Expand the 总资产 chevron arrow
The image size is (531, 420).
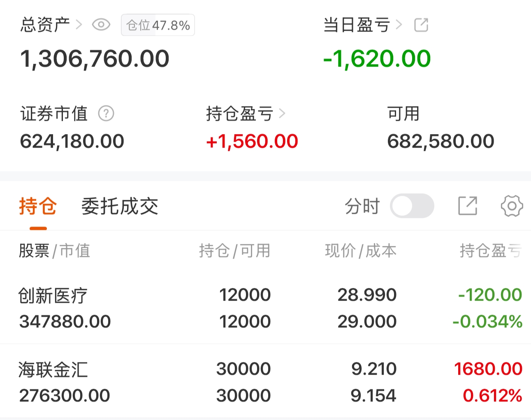coord(79,25)
